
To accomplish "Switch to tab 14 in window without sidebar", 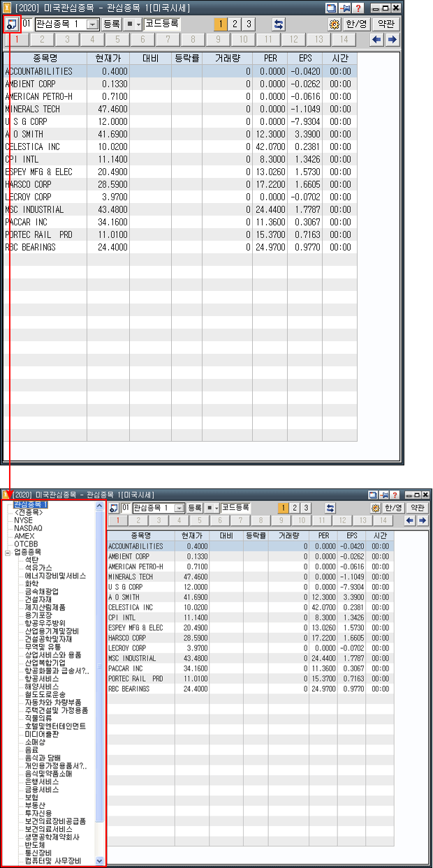I will (x=344, y=40).
